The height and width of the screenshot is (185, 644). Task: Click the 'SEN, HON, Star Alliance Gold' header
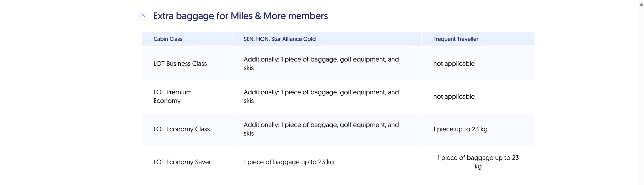tap(279, 39)
